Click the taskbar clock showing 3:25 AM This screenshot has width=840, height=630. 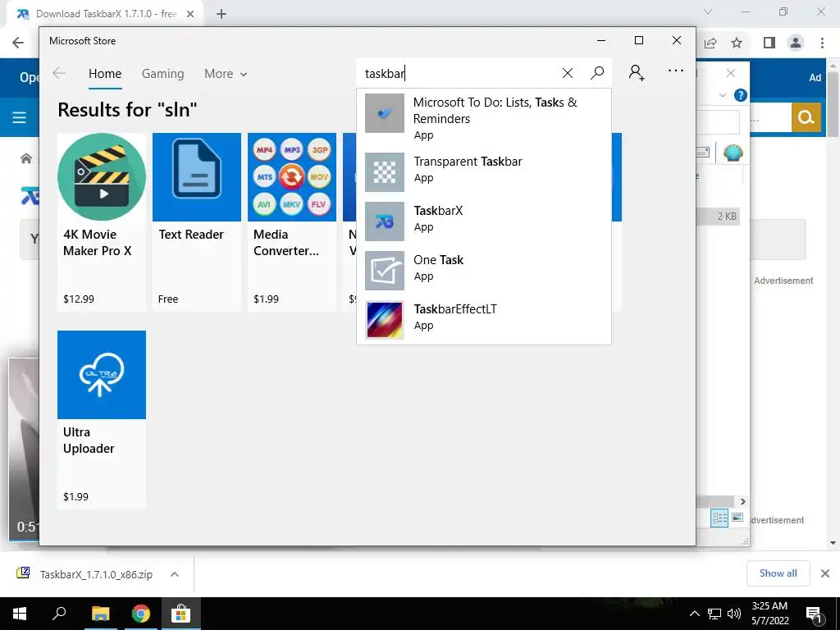769,614
